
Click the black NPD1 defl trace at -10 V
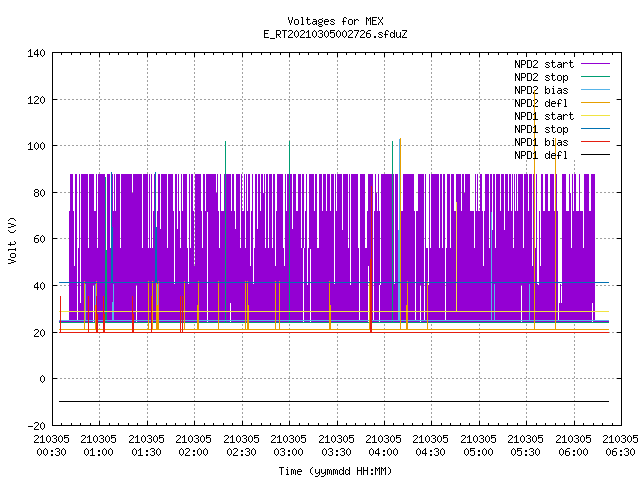[334, 402]
